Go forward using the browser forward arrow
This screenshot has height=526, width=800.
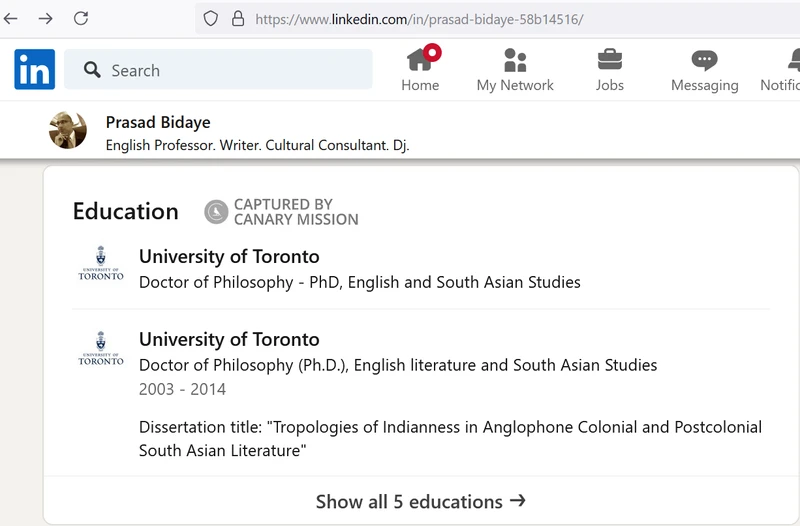point(45,19)
